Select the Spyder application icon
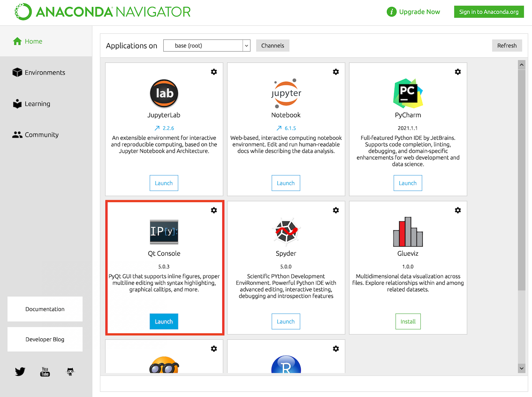 286,232
